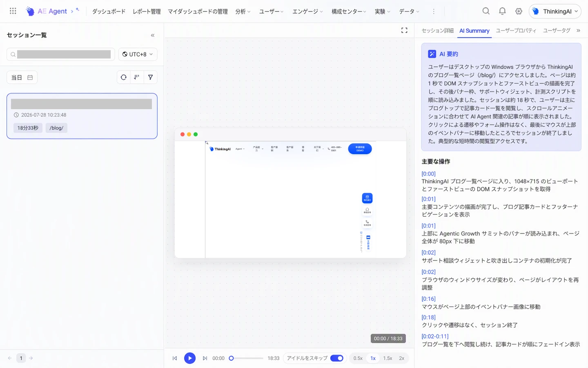Set playback speed to 2x
The width and height of the screenshot is (588, 368).
coord(402,358)
